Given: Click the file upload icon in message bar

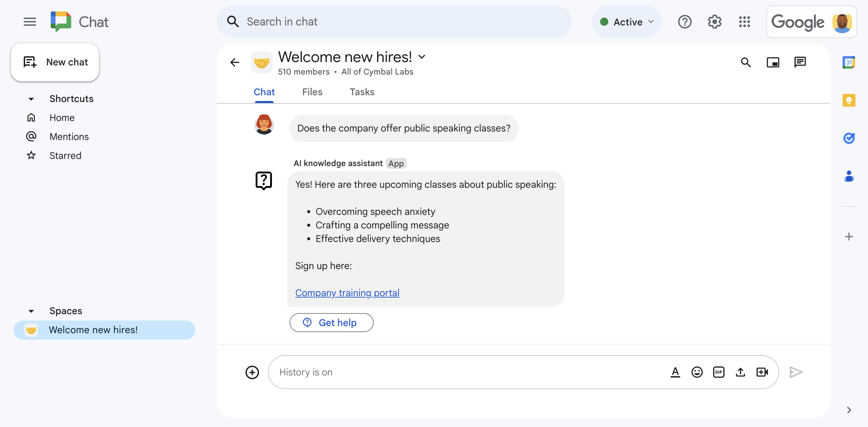Looking at the screenshot, I should click(741, 372).
